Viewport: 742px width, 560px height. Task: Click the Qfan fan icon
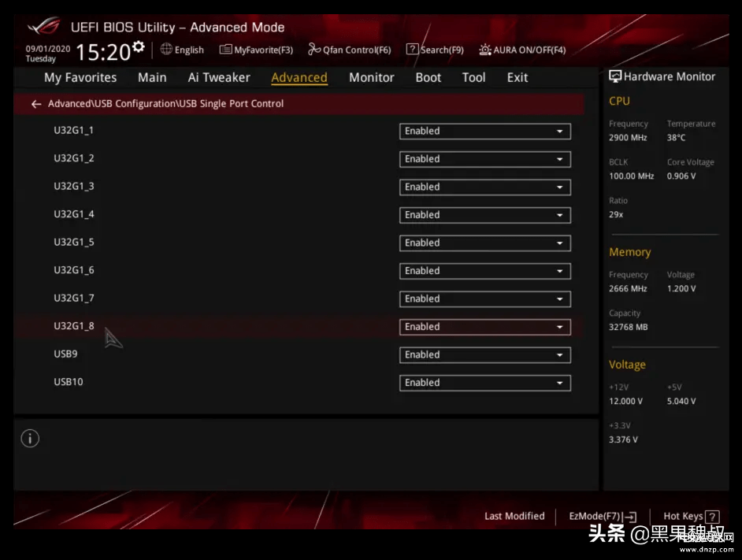314,50
